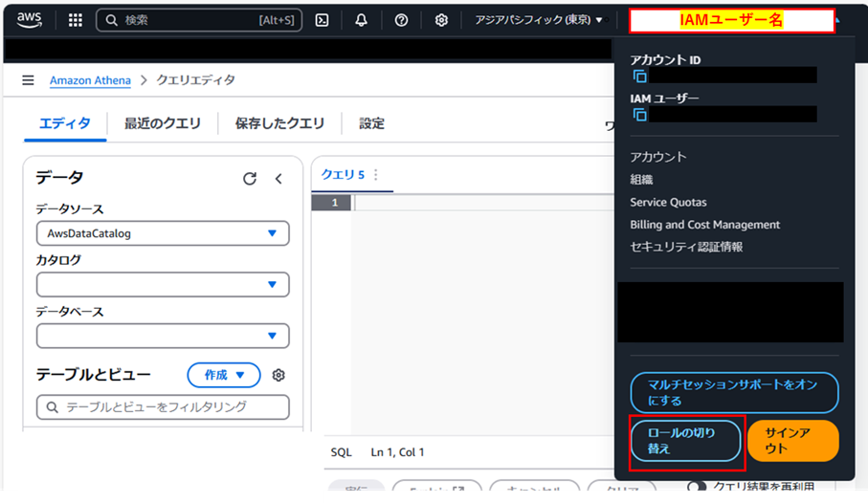
Task: Open the notifications bell
Action: tap(361, 20)
